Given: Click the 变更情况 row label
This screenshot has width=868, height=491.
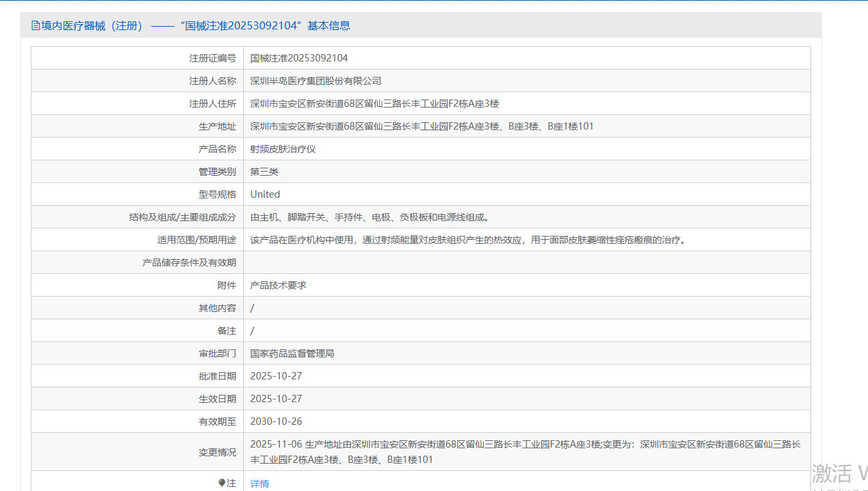Looking at the screenshot, I should (217, 452).
